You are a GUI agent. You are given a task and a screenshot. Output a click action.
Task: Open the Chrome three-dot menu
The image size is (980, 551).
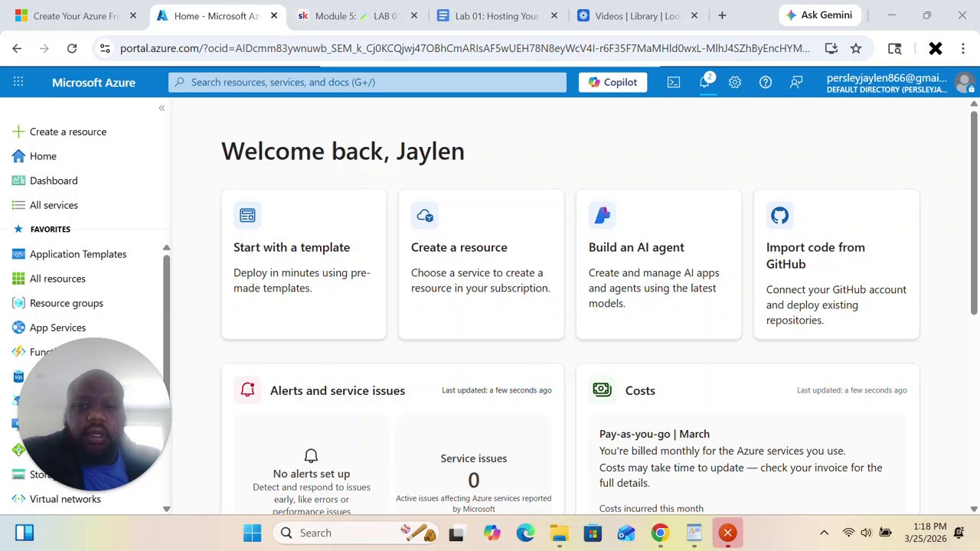click(963, 48)
